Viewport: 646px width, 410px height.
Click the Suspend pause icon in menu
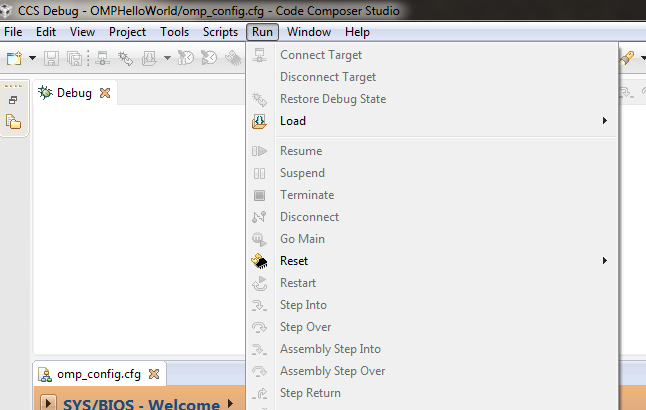click(259, 173)
